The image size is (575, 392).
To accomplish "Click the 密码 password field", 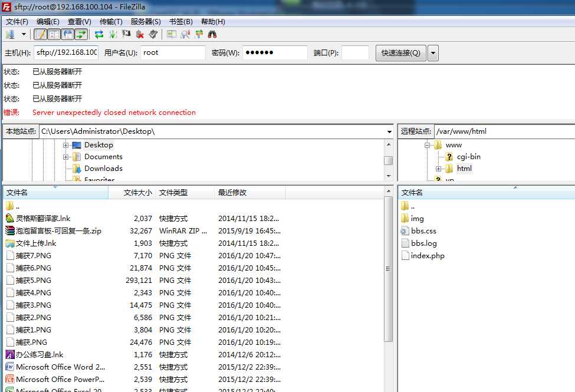I will point(275,52).
